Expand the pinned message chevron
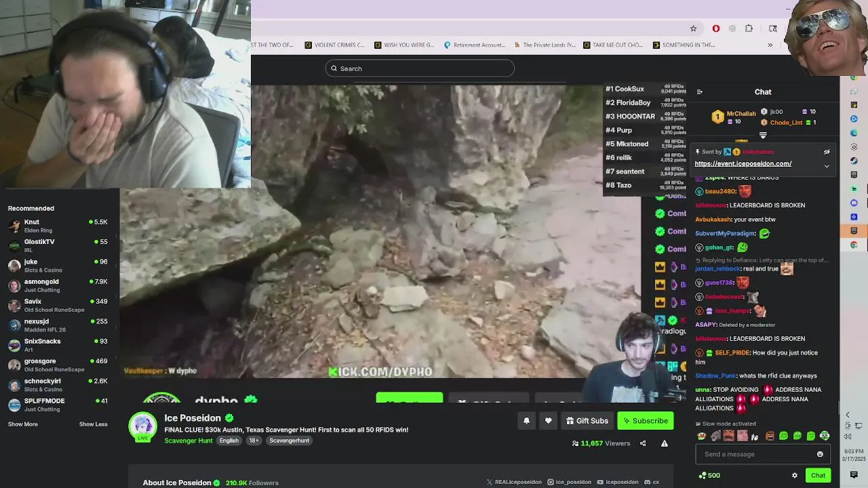 [827, 166]
